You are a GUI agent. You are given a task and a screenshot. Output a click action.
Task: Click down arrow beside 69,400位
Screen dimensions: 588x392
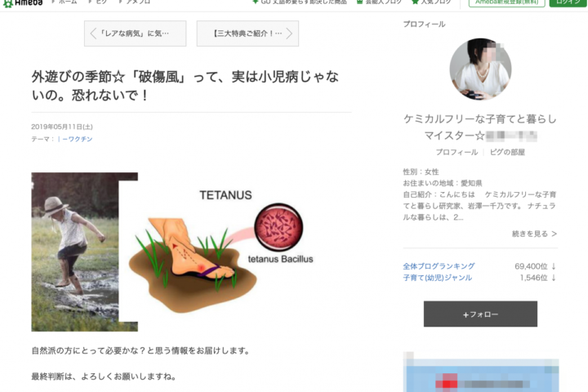(x=554, y=266)
